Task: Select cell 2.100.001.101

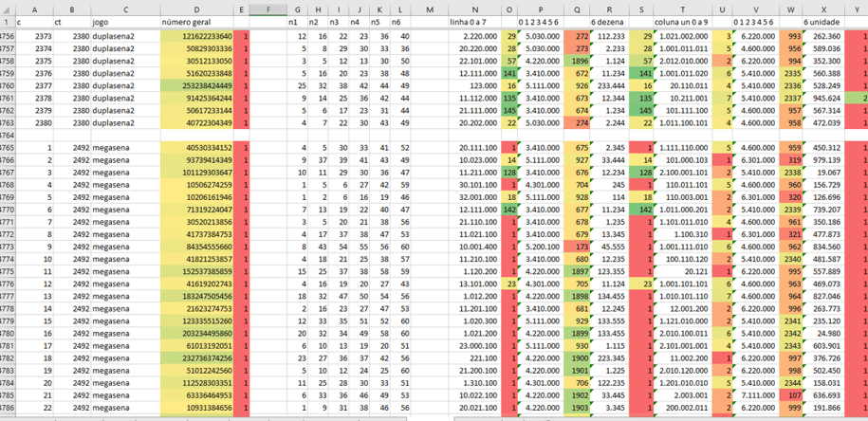Action: (683, 173)
